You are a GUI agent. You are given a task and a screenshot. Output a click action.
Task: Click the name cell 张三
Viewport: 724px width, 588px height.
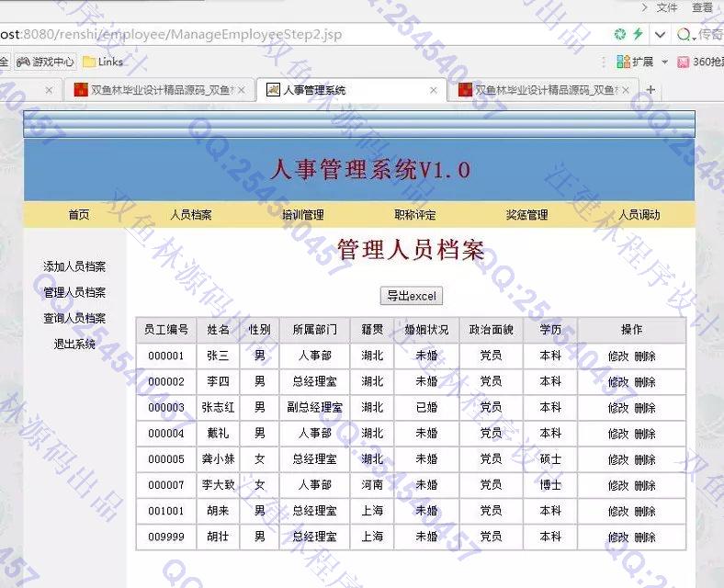(218, 356)
